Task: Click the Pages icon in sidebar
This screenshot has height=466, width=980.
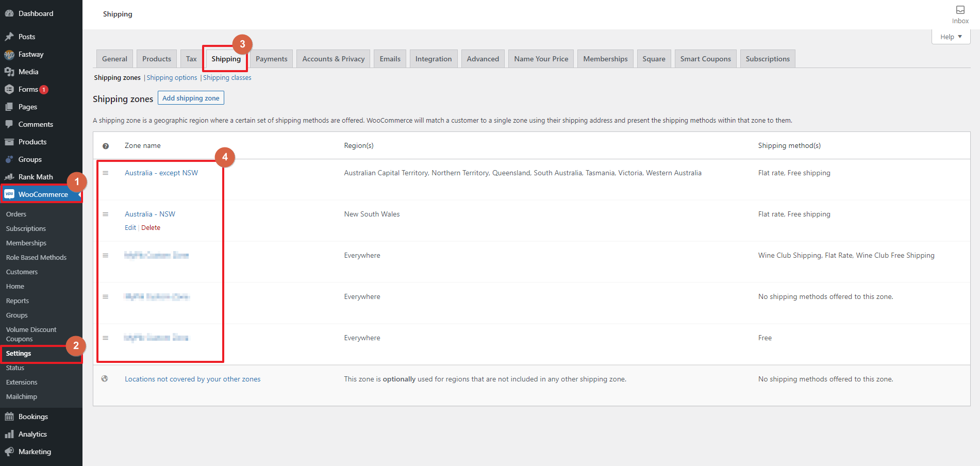Action: 9,107
